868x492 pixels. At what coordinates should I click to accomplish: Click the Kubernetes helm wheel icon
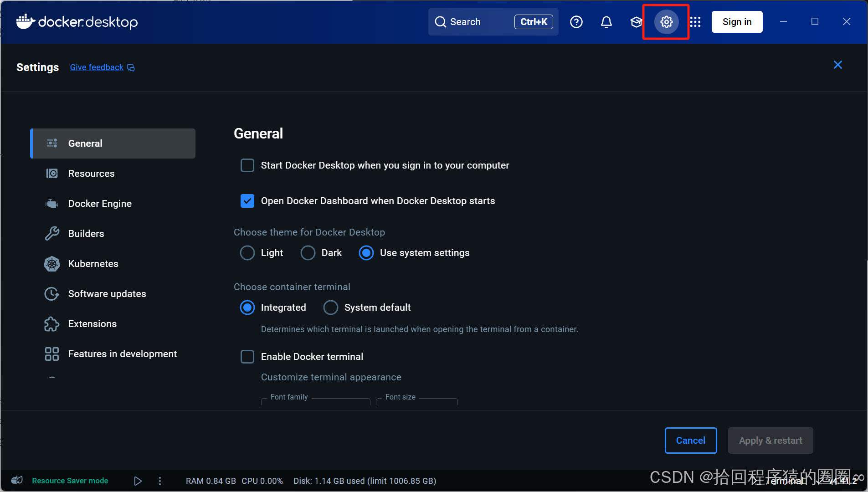click(52, 264)
